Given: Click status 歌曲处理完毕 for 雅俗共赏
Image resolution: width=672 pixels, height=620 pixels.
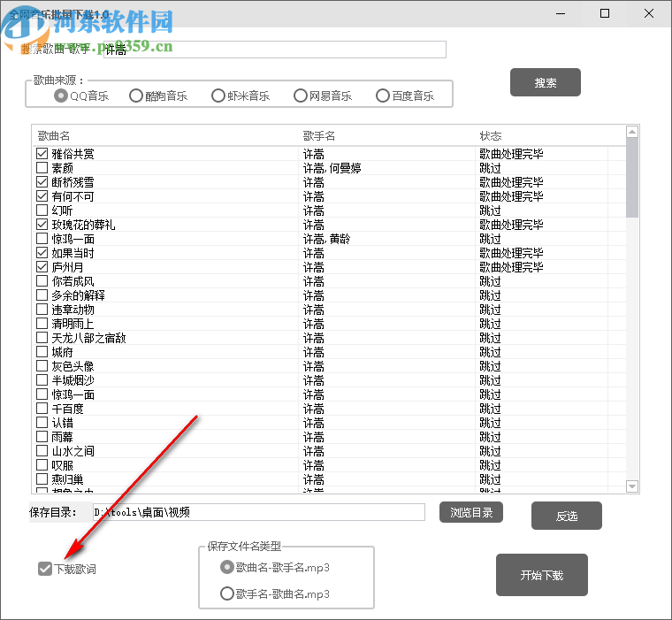Looking at the screenshot, I should 511,154.
